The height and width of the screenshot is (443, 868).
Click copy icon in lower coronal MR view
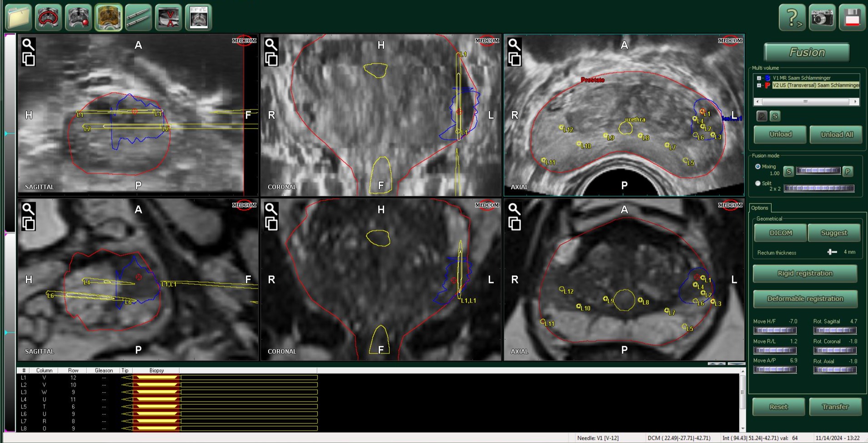pos(271,224)
